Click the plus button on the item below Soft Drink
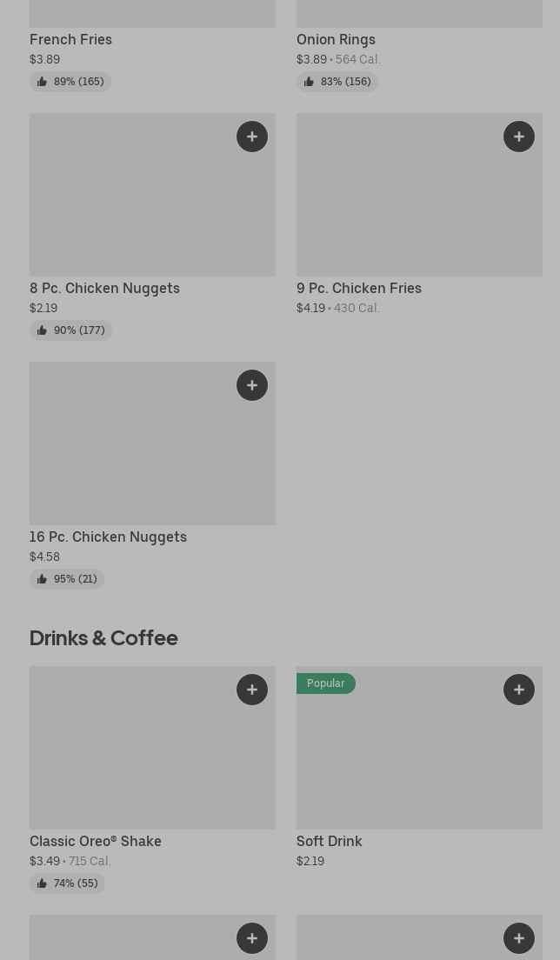The height and width of the screenshot is (960, 560). 519,938
